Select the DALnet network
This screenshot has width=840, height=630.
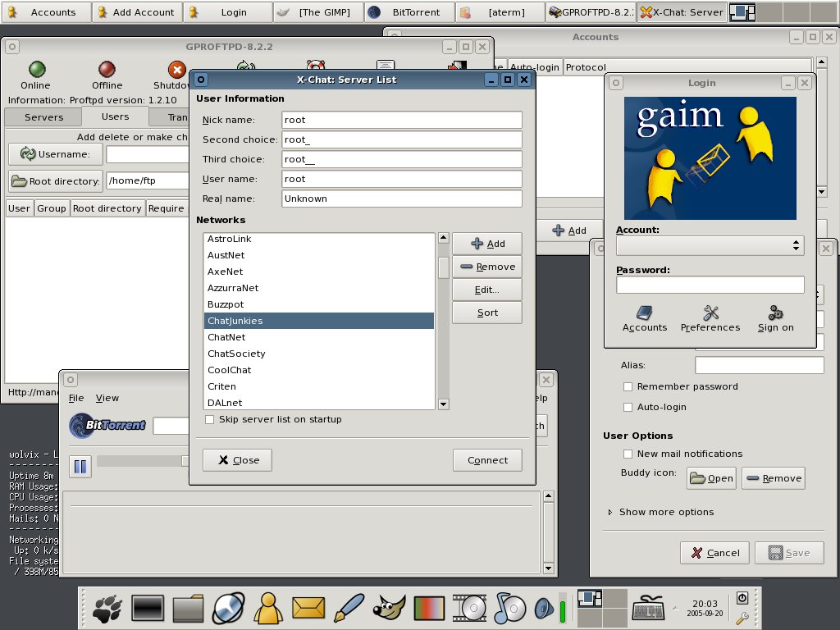(x=319, y=403)
